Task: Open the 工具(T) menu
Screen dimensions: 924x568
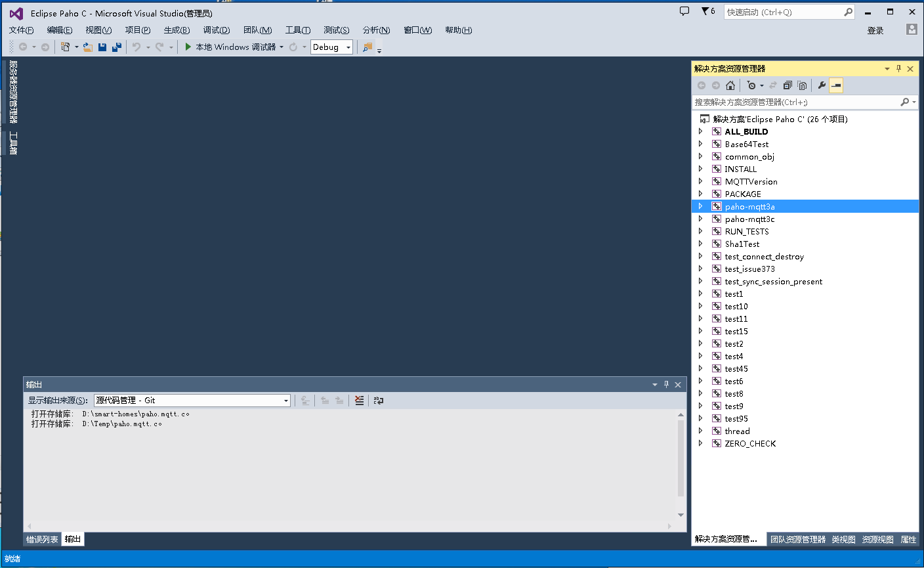Action: coord(297,30)
